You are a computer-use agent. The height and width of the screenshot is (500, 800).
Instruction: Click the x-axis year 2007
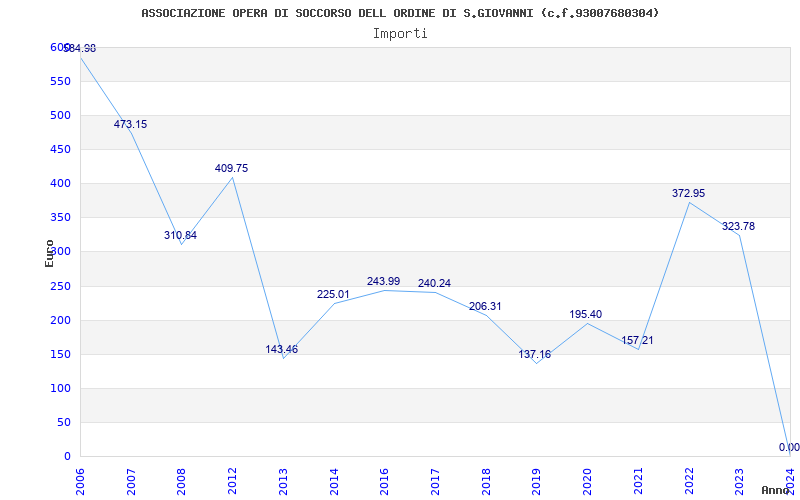tap(131, 482)
